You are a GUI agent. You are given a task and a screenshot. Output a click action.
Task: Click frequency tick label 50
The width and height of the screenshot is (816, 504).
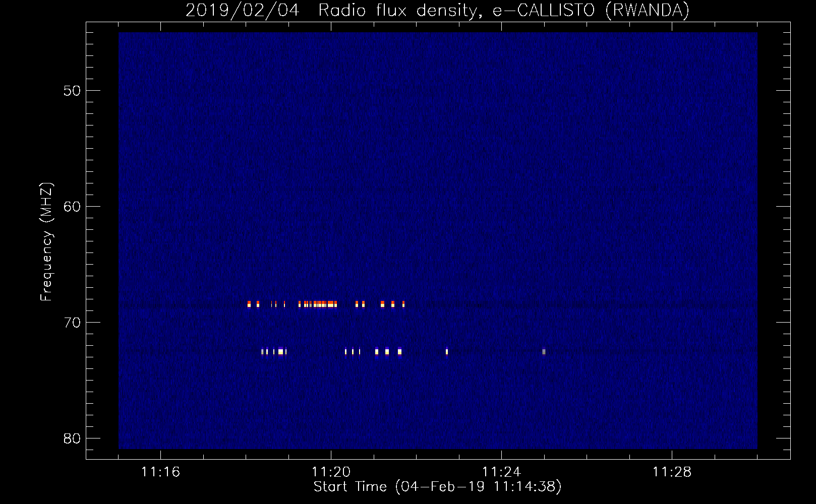click(72, 91)
